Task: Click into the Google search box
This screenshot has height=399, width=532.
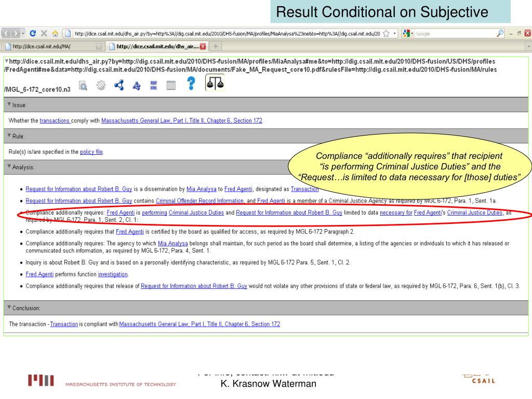Action: [x=455, y=34]
